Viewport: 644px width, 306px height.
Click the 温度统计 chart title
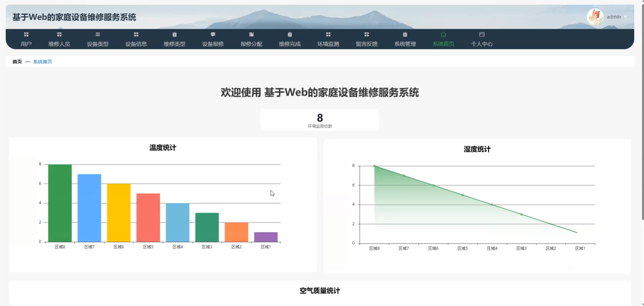pos(163,148)
